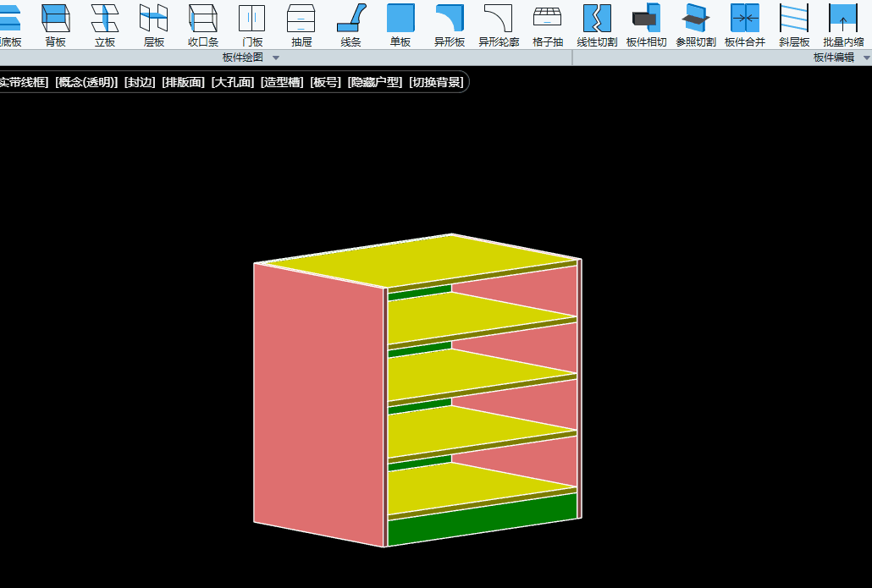Toggle the [概念(透明)] transparent concept view
The height and width of the screenshot is (588, 872).
click(x=86, y=82)
